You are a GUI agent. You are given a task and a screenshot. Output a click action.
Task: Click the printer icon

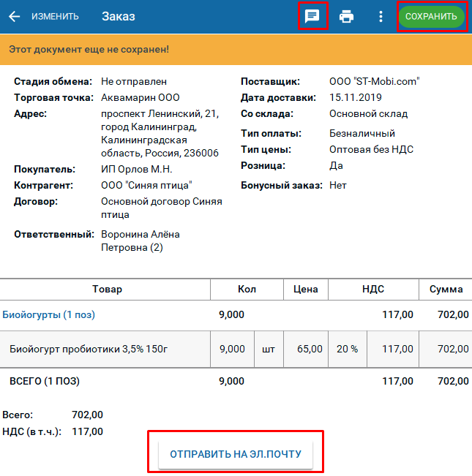click(x=347, y=17)
